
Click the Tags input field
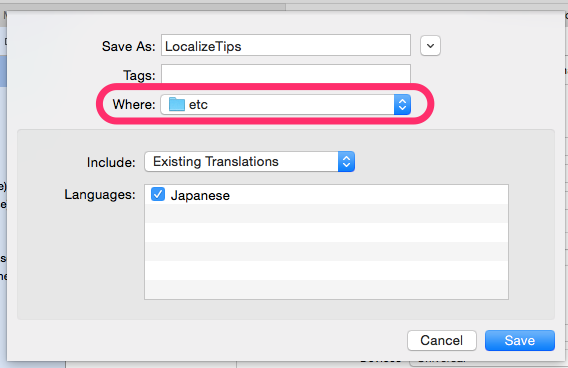tap(286, 74)
